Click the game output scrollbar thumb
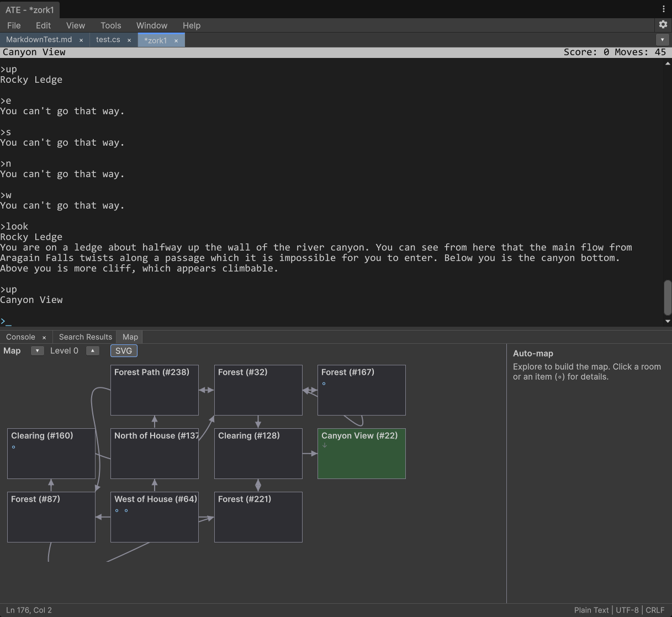Image resolution: width=672 pixels, height=617 pixels. (668, 298)
